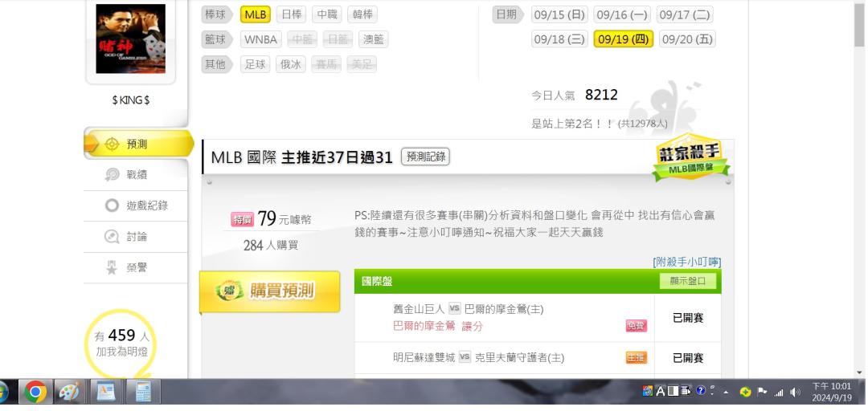Viewport: 868px width, 411px height.
Task: Choose the 足球 soccer filter
Action: tap(256, 64)
